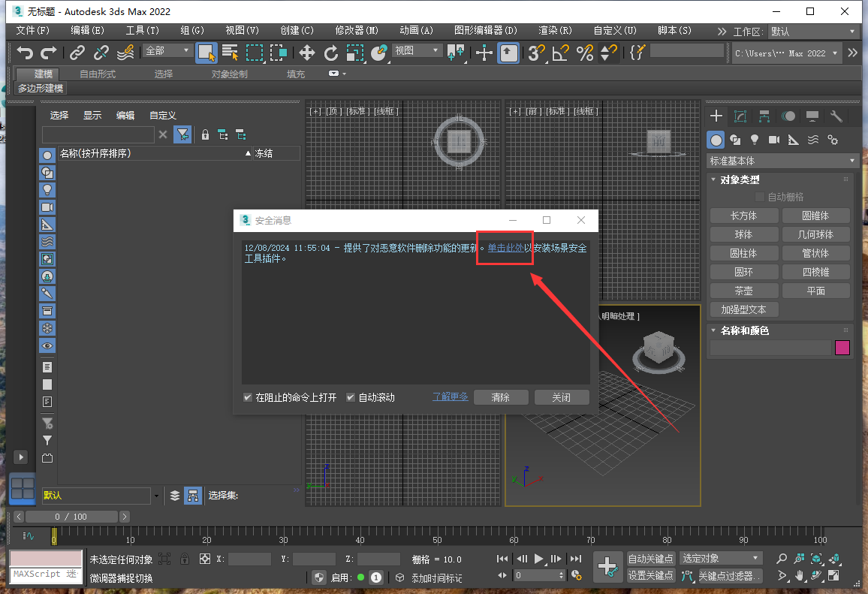This screenshot has height=594, width=868.
Task: Activate the Select and Scale tool
Action: point(355,53)
